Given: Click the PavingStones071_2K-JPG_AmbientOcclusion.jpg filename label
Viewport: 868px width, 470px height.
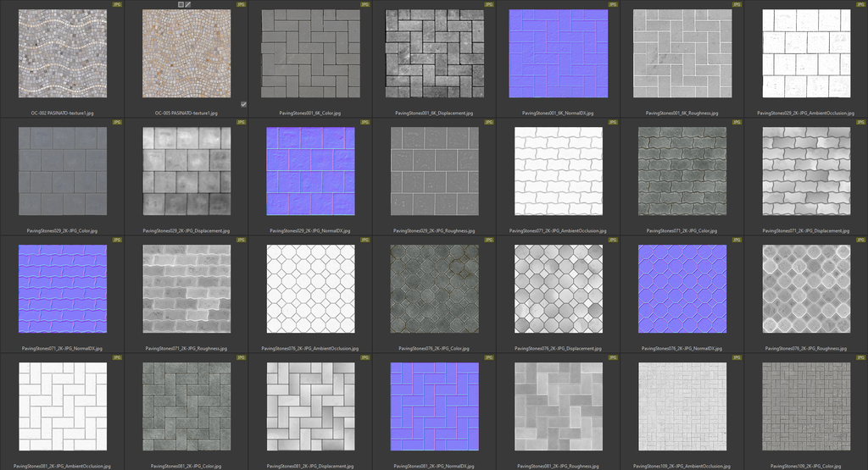Looking at the screenshot, I should [x=558, y=229].
